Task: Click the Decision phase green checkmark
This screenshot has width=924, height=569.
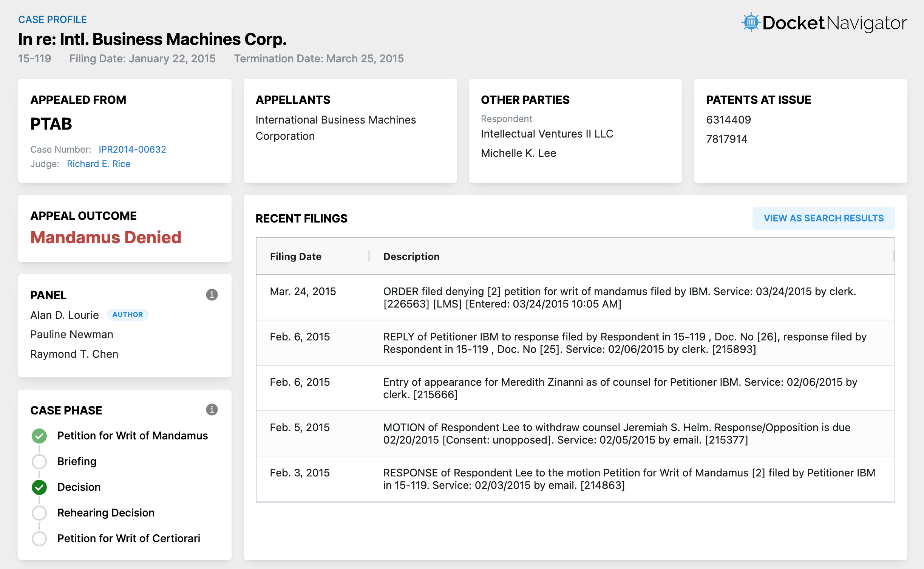Action: [39, 487]
